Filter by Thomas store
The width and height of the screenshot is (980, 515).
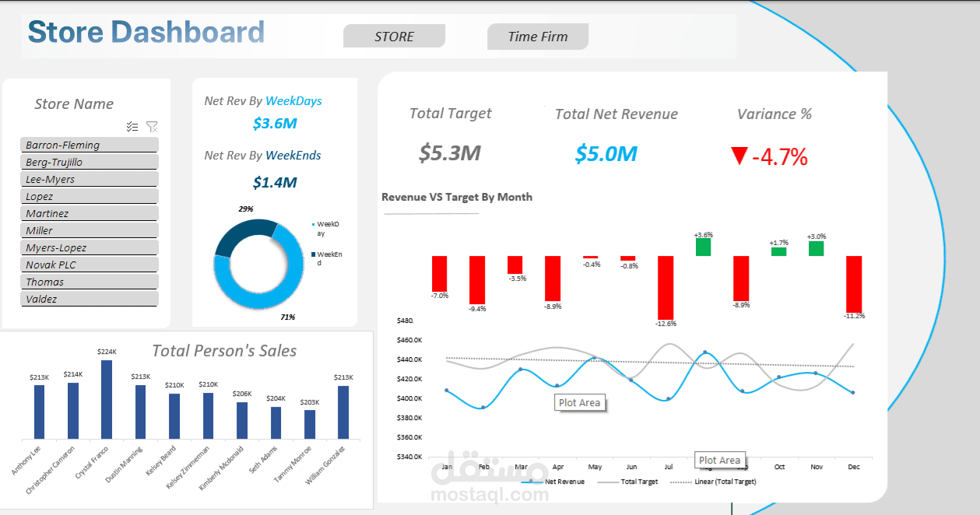[90, 282]
